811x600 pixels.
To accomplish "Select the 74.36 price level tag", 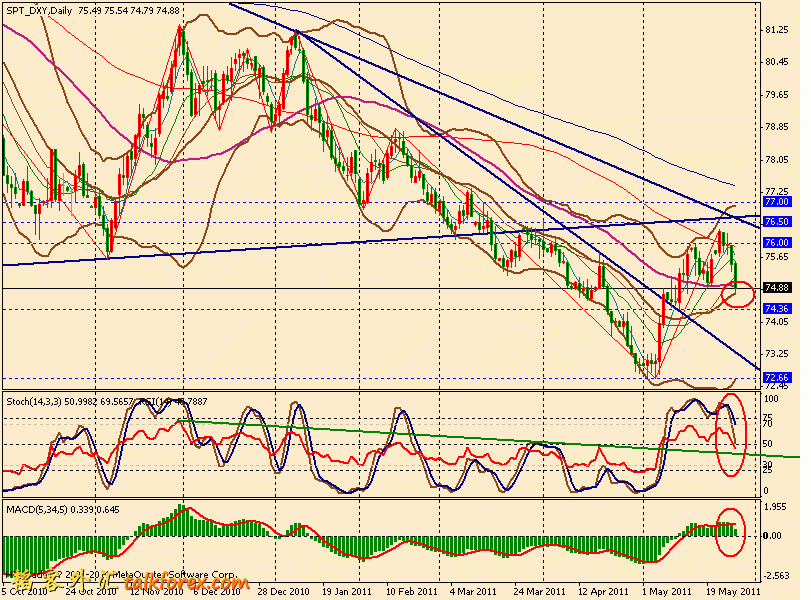I will pyautogui.click(x=777, y=309).
